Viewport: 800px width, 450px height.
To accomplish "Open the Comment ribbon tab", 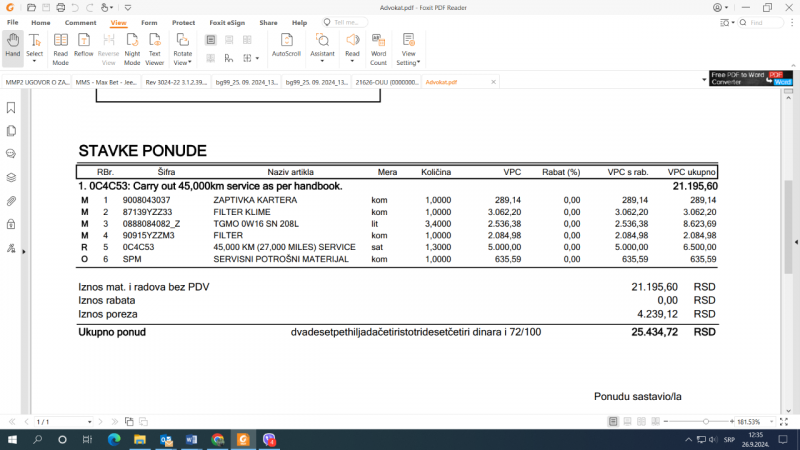I will pyautogui.click(x=81, y=22).
